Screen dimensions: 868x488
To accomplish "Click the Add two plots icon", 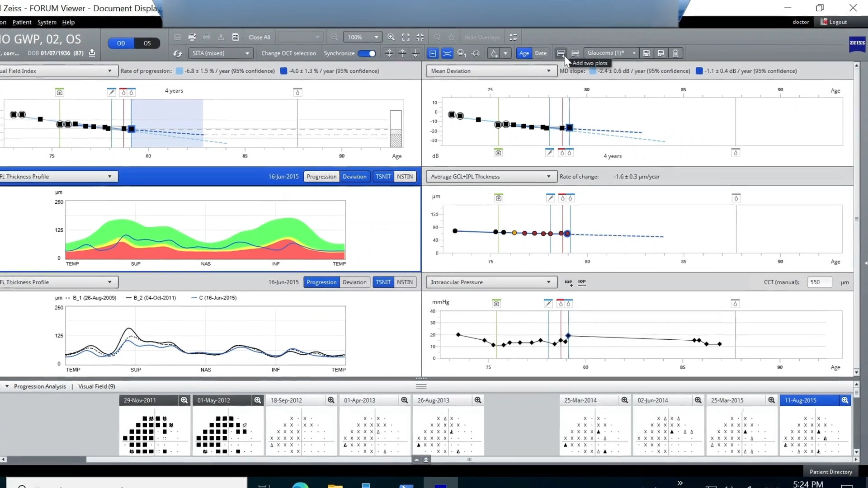I will [x=561, y=53].
